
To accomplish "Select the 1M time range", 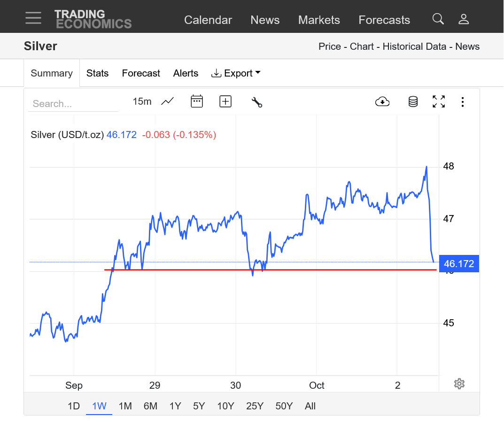I will [125, 406].
